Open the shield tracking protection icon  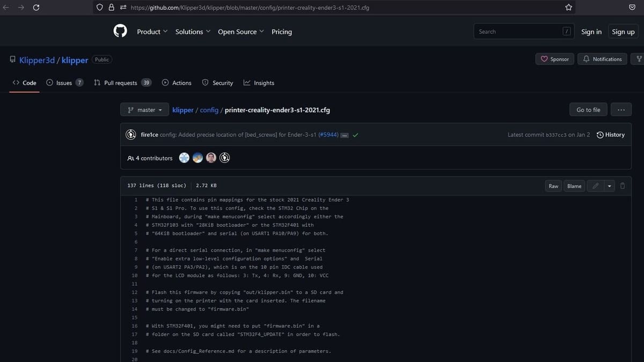coord(100,8)
